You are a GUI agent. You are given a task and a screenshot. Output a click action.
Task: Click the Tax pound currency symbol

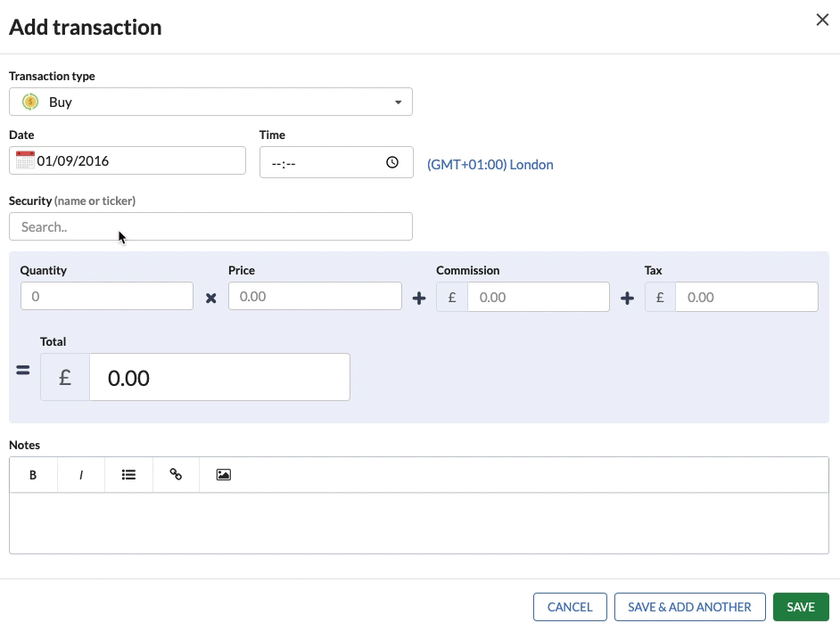[x=660, y=298]
